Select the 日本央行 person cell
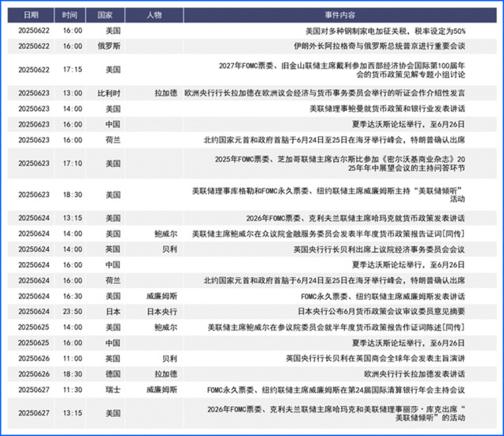 point(162,312)
